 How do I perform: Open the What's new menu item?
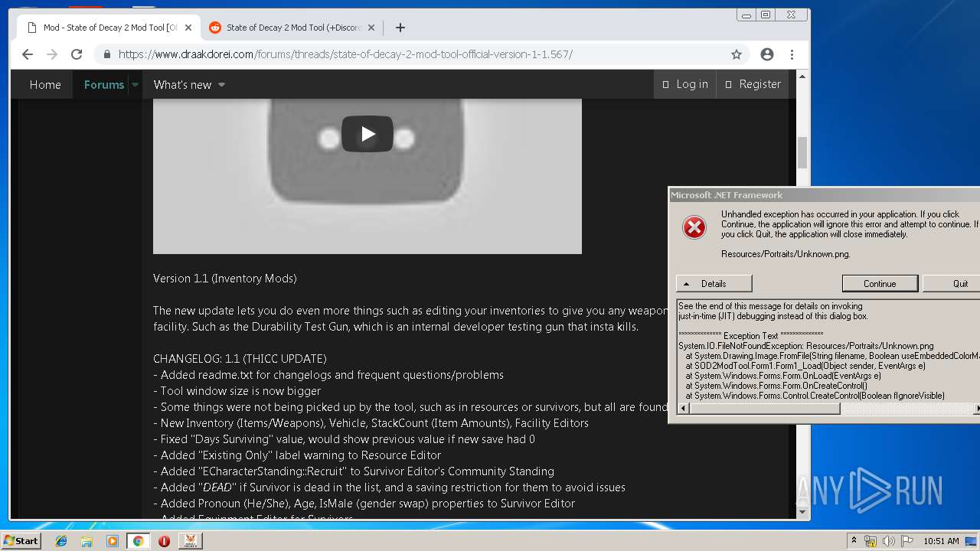coord(182,84)
